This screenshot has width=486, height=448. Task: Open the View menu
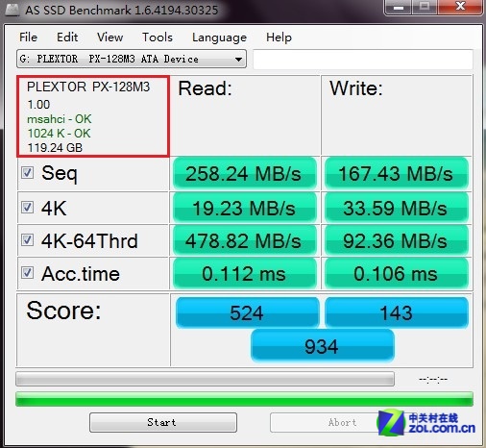pyautogui.click(x=109, y=37)
